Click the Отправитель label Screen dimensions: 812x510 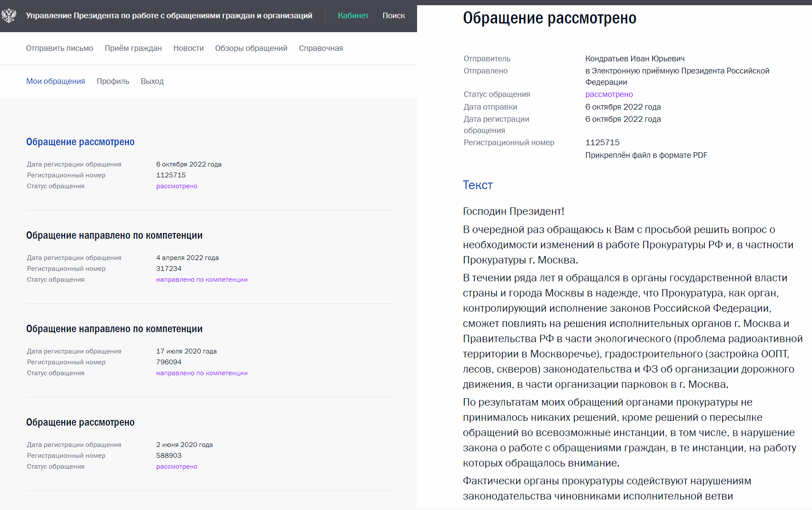click(487, 59)
